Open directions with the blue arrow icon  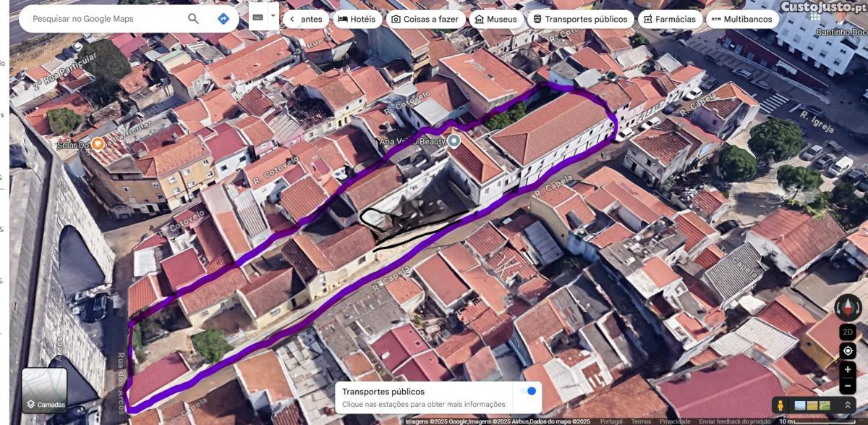tap(224, 19)
